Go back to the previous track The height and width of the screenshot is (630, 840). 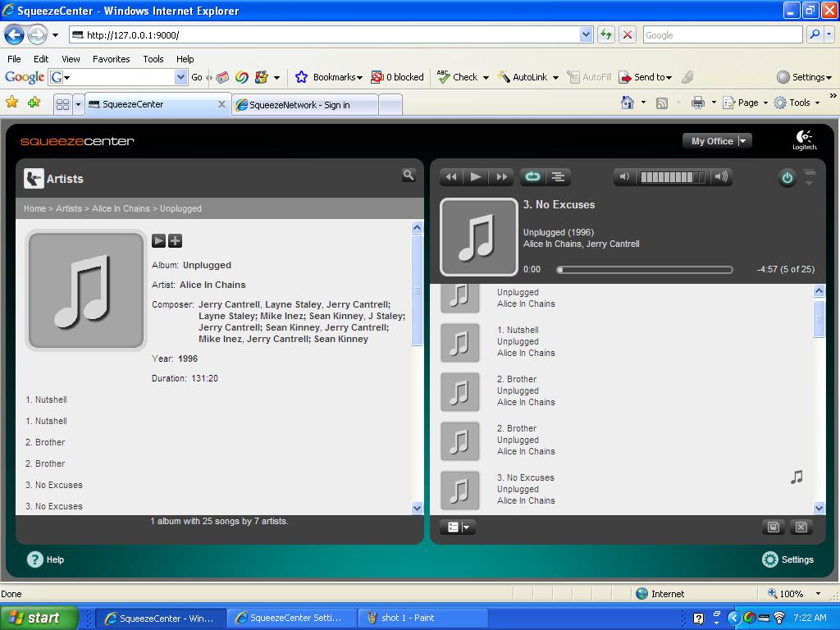[x=450, y=176]
